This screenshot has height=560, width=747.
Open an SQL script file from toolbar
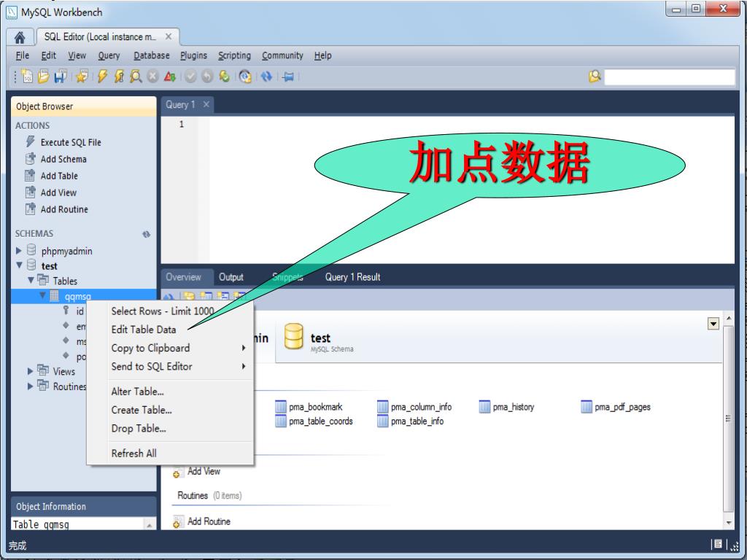43,76
